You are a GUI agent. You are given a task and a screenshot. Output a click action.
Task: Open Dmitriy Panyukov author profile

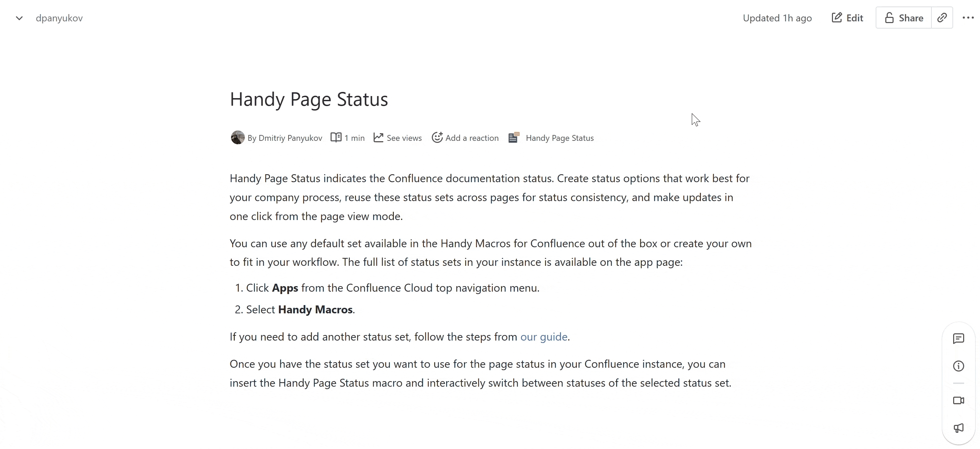290,138
